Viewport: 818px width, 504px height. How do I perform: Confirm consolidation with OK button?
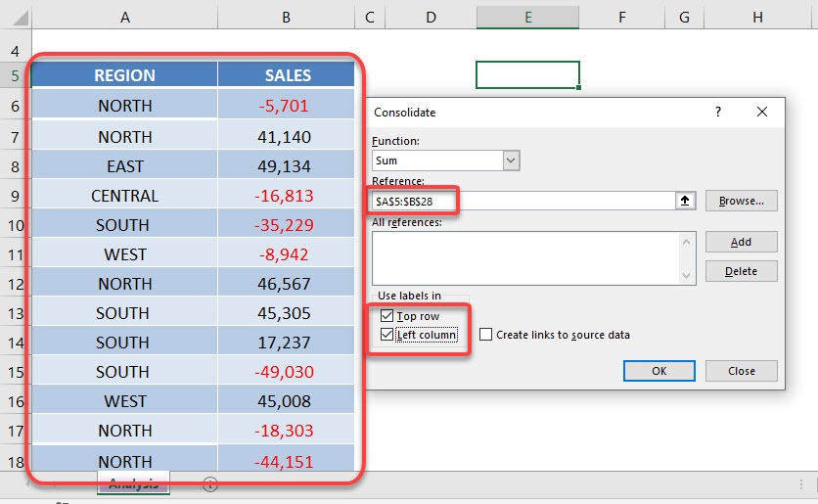(659, 371)
